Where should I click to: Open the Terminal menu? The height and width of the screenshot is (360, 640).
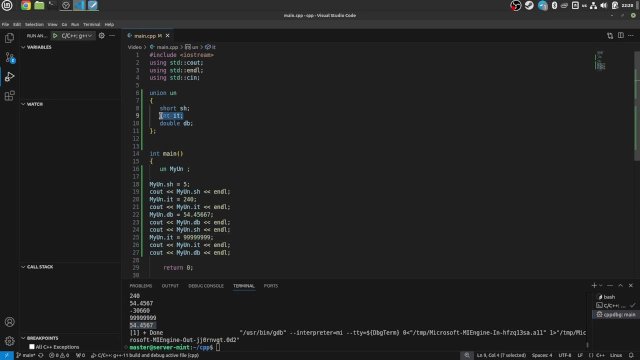(91, 24)
